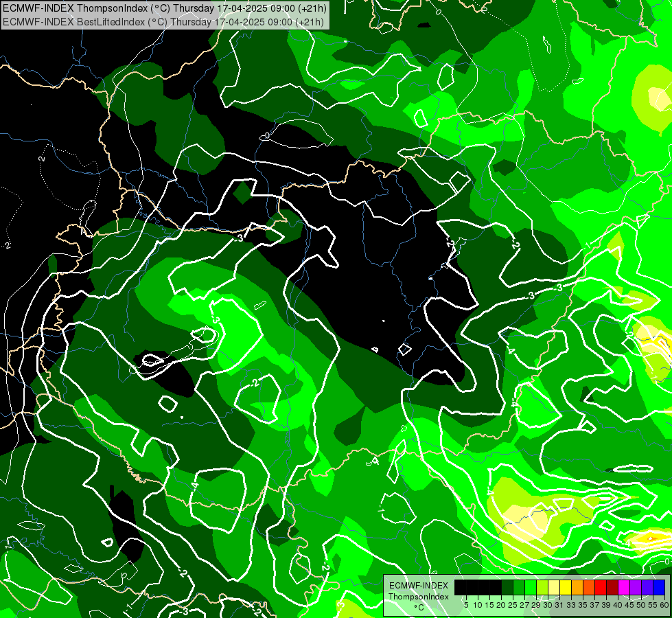Select the medium green 25–27 legend swatch
The image size is (672, 618).
(x=519, y=587)
